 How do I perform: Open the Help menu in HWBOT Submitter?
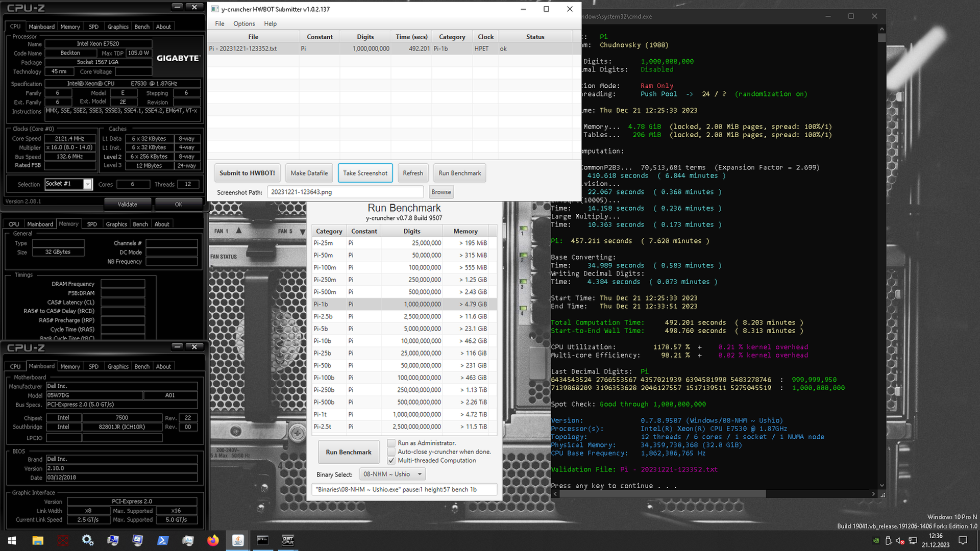pyautogui.click(x=270, y=23)
